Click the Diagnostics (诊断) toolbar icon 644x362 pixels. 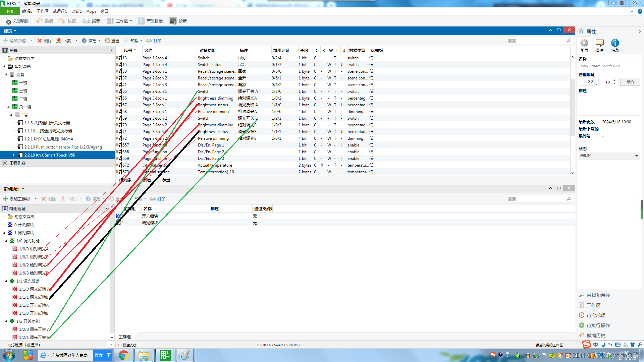(x=173, y=21)
